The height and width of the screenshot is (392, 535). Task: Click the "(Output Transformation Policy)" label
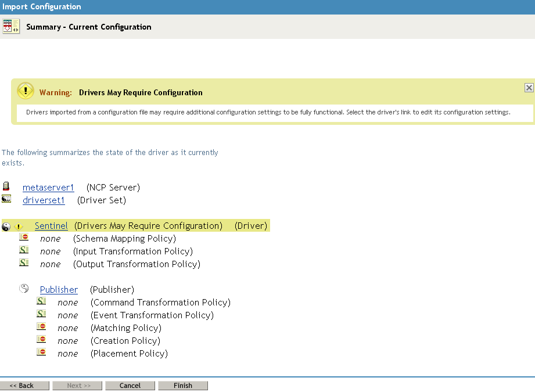coord(137,264)
